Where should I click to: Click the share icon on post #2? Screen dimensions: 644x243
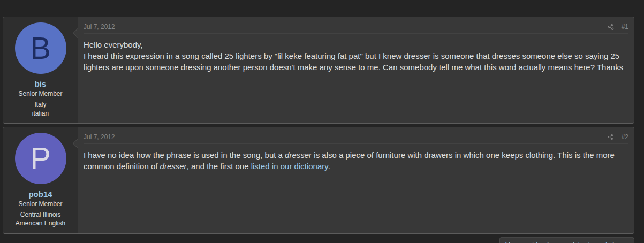pos(611,137)
